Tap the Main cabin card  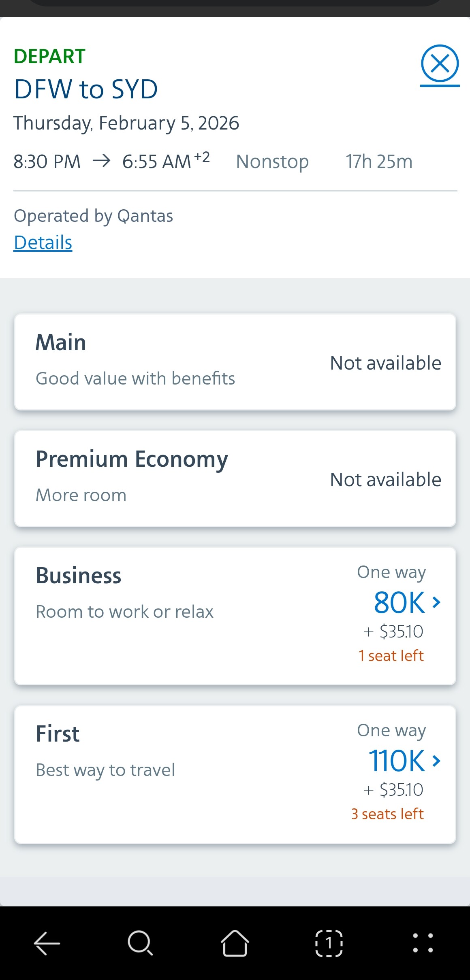tap(235, 362)
